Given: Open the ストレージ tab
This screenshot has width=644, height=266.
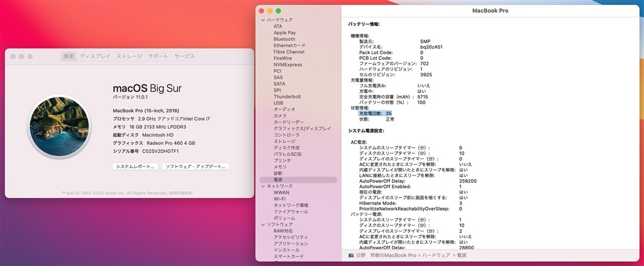Looking at the screenshot, I should click(129, 56).
